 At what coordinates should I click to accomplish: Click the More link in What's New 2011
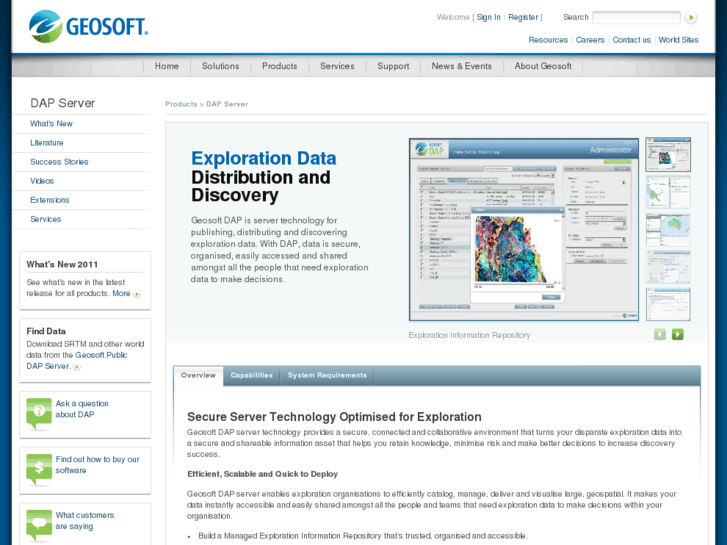click(x=121, y=293)
